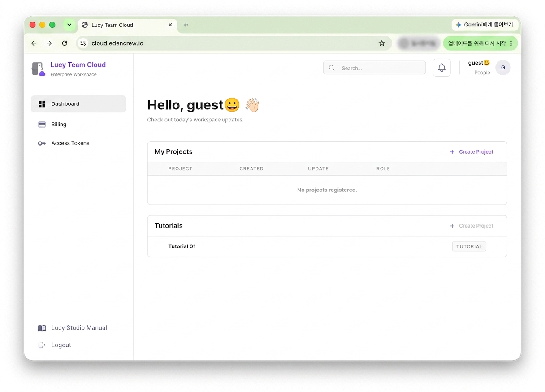Click the plus icon beside My Projects Create Project
545x392 pixels.
click(452, 152)
